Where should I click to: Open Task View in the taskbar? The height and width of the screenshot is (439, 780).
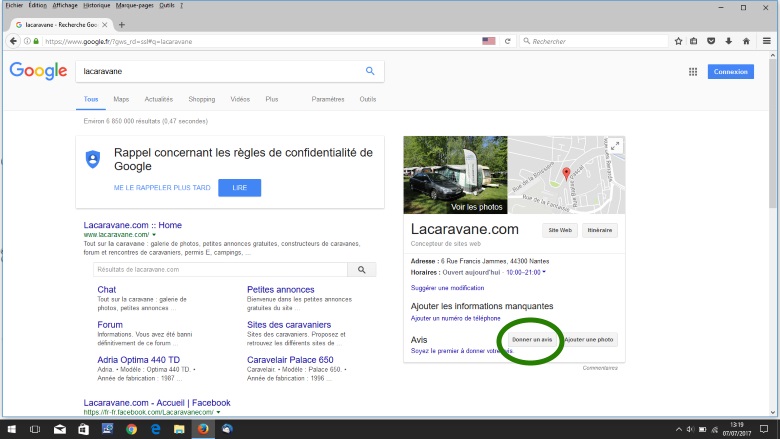(35, 429)
